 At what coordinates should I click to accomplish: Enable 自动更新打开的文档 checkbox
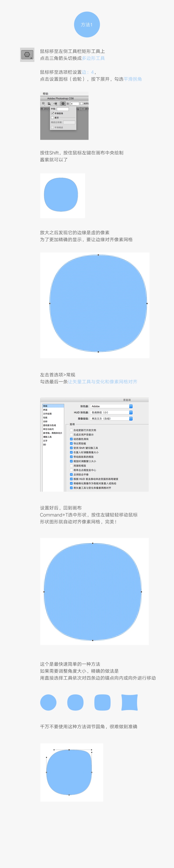(71, 430)
